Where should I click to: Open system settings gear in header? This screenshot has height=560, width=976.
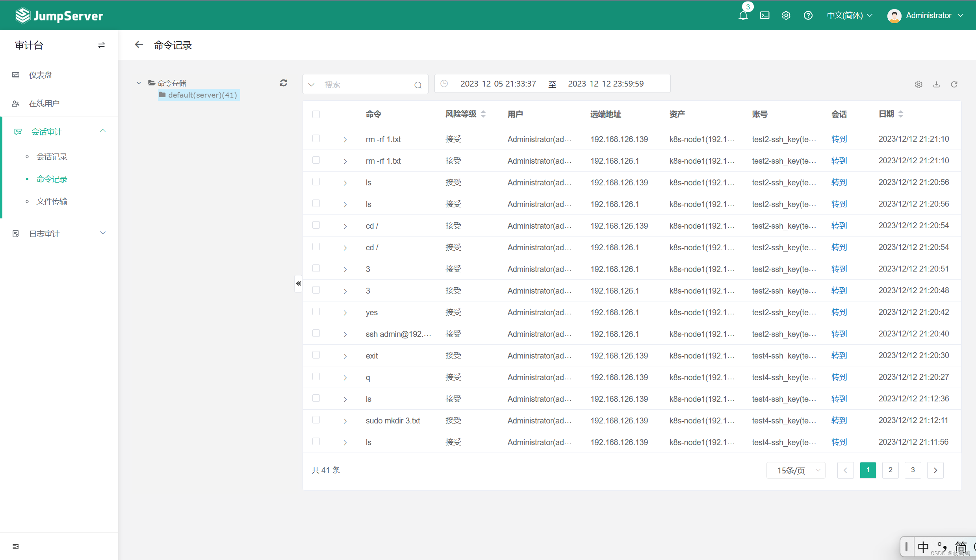[x=786, y=15]
